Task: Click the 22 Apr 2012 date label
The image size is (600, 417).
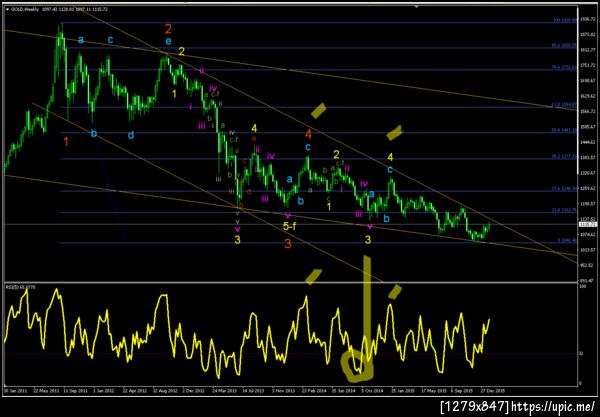Action: pyautogui.click(x=135, y=391)
